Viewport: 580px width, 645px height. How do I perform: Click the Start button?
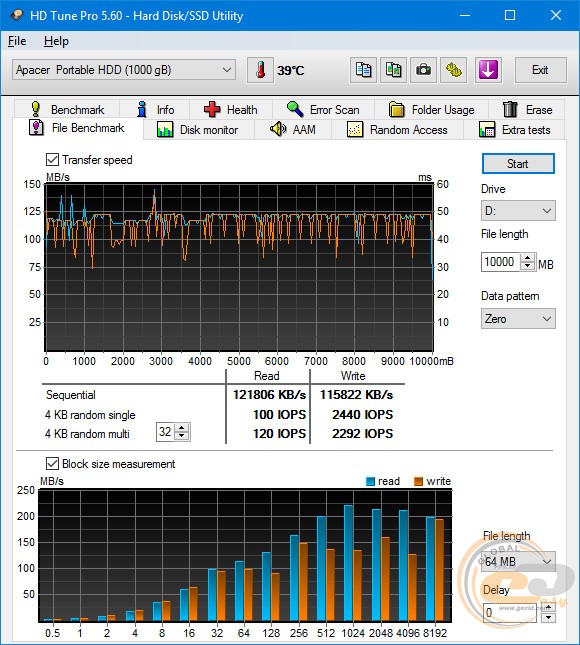point(518,164)
